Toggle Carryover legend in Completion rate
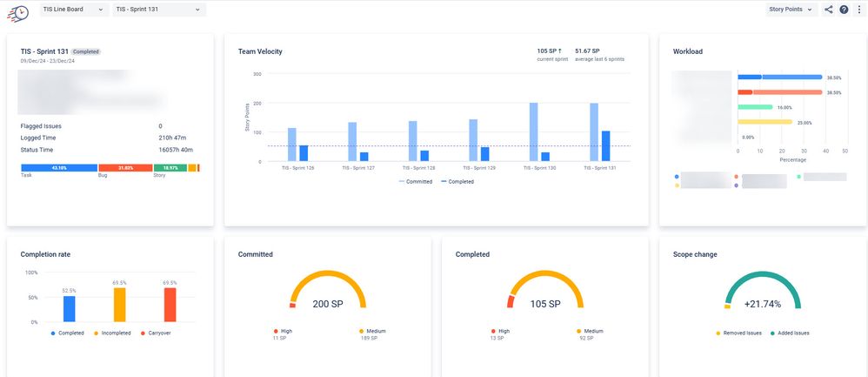This screenshot has width=868, height=377. [156, 333]
